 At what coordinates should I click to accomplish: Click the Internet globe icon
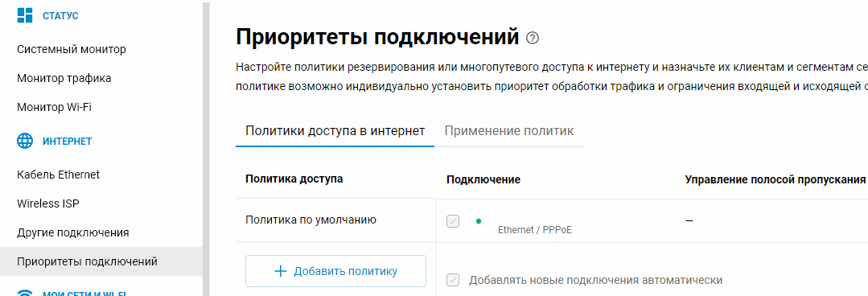[25, 141]
